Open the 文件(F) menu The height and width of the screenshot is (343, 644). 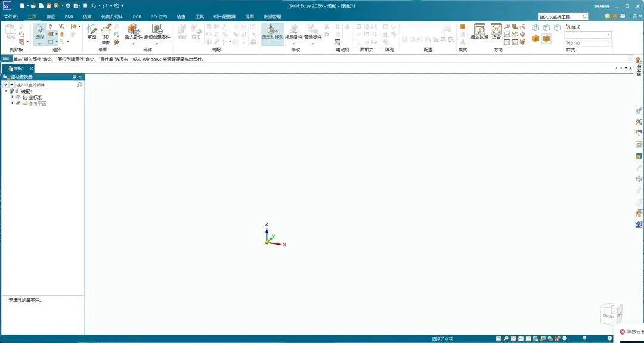pos(11,17)
